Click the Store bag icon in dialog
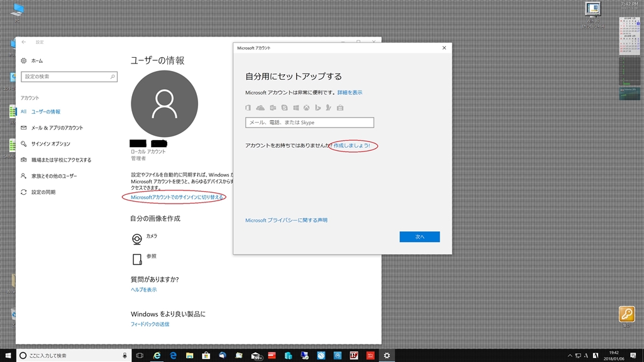The width and height of the screenshot is (644, 362). click(340, 107)
